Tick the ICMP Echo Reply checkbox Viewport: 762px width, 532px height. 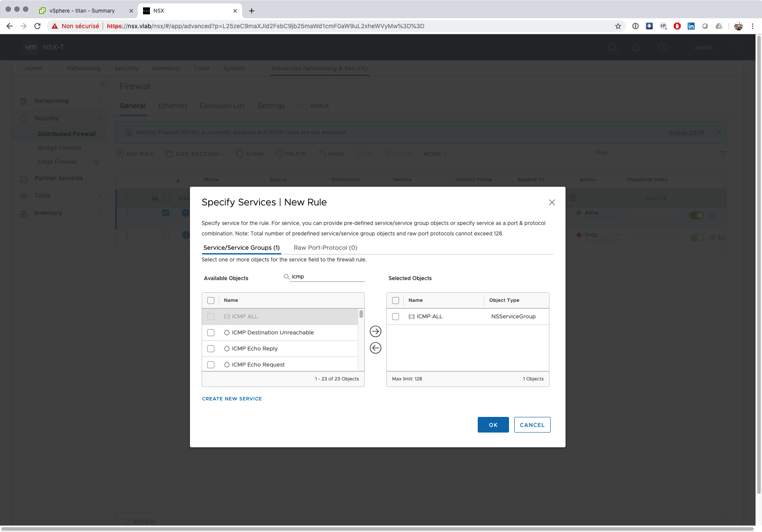211,349
